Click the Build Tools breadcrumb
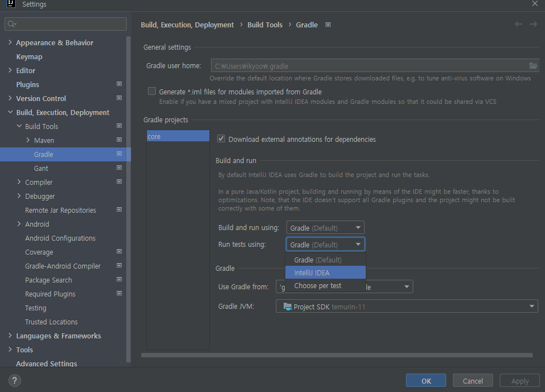Viewport: 545px width, 392px height. click(265, 25)
